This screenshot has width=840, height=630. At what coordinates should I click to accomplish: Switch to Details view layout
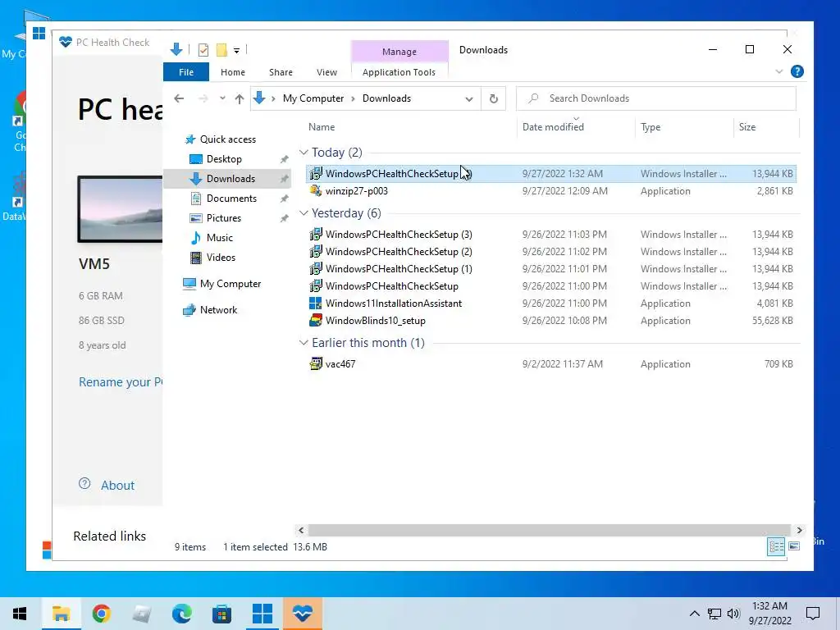pyautogui.click(x=776, y=546)
